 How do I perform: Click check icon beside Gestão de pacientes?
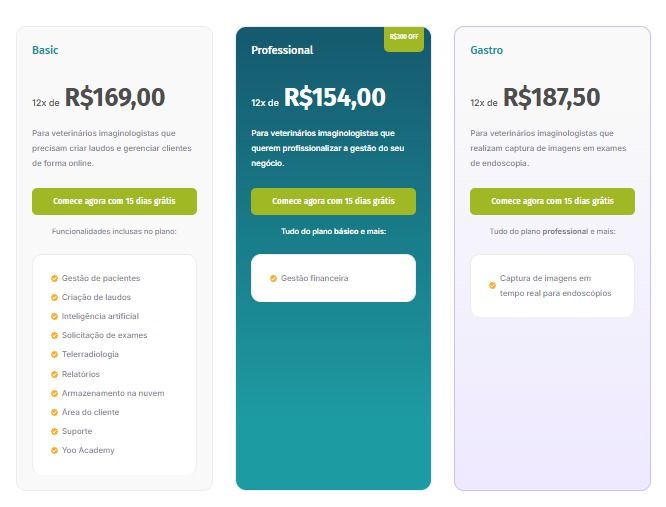(54, 278)
